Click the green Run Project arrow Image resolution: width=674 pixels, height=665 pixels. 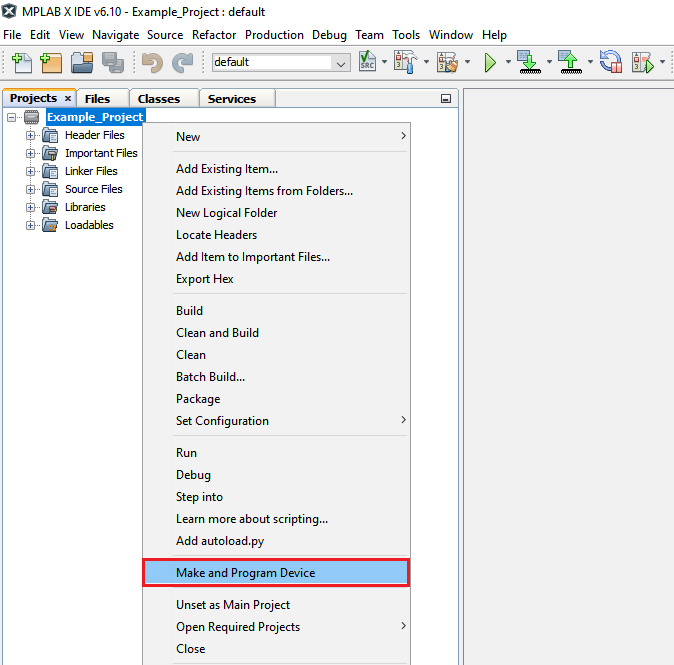490,63
